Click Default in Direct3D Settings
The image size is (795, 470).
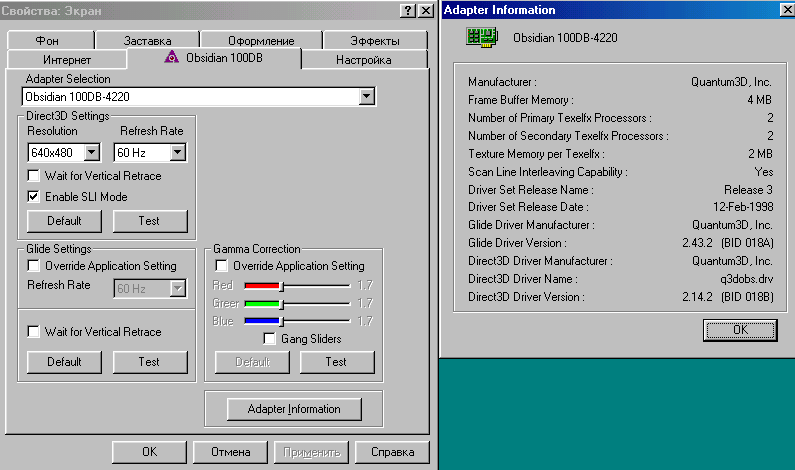tap(64, 221)
